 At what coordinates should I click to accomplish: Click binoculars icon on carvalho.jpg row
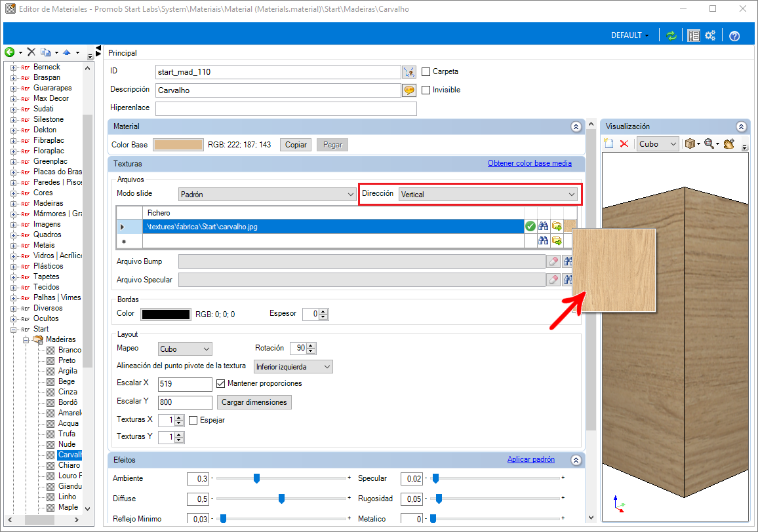click(x=544, y=226)
